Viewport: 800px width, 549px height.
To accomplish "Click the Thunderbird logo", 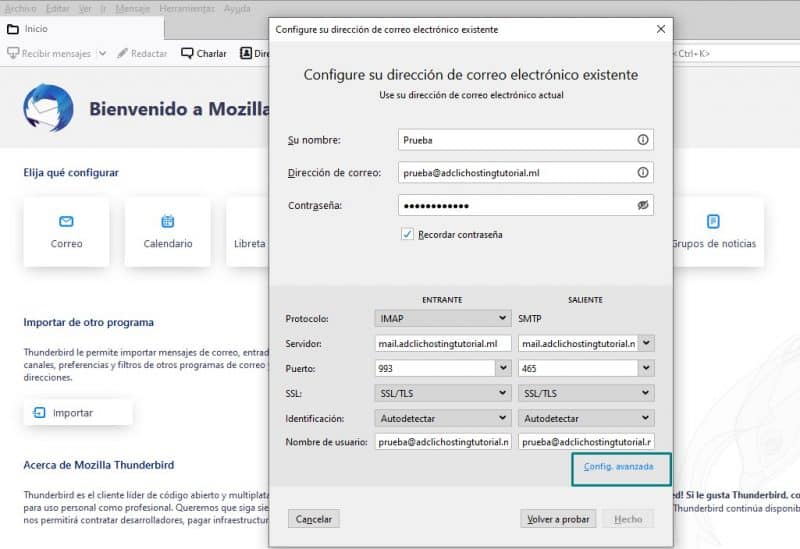I will (x=48, y=108).
